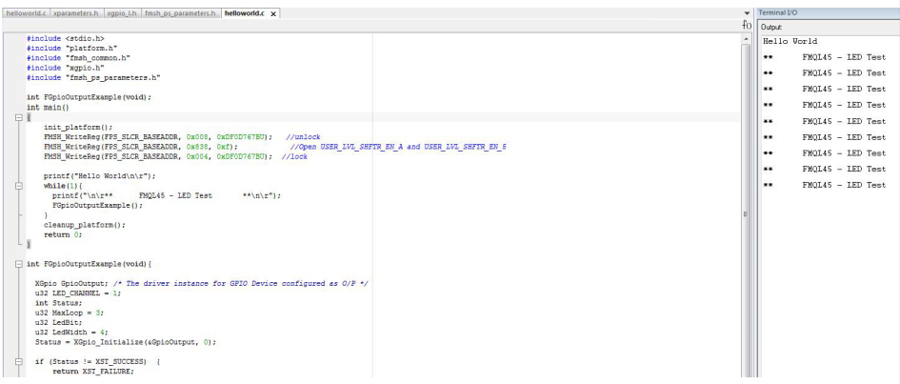This screenshot has height=384, width=900.
Task: Collapse the while(1) loop fold marker
Action: click(x=19, y=185)
